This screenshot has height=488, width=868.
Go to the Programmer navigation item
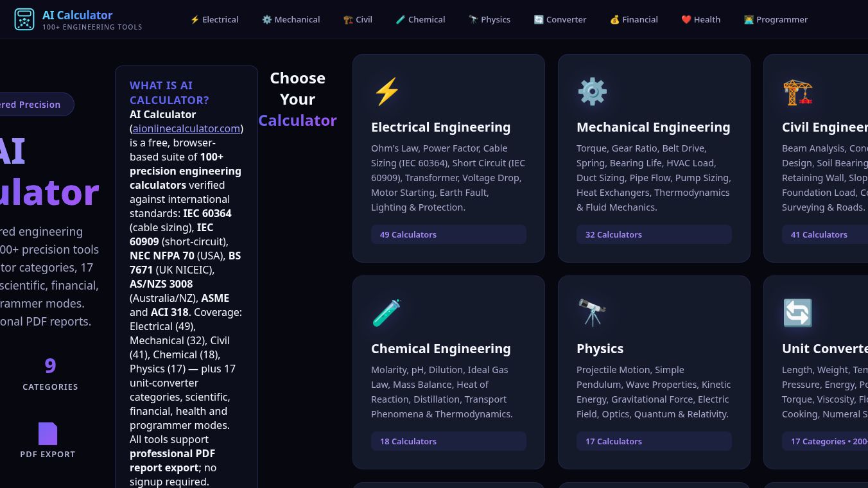[776, 19]
